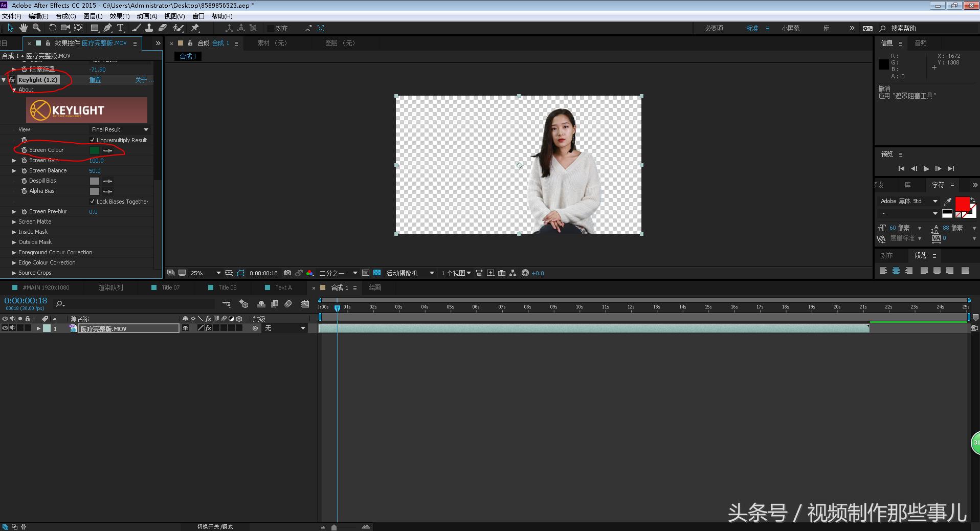Open the View Final Result dropdown

(x=120, y=129)
